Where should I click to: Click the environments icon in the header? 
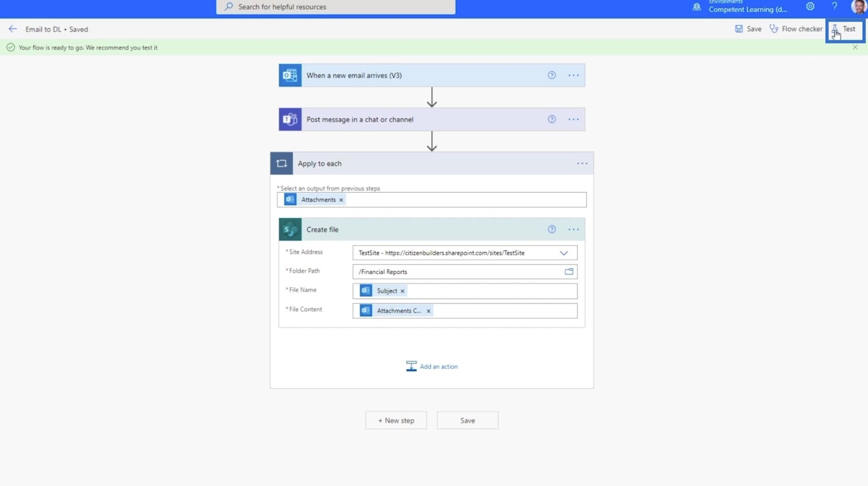pos(697,7)
